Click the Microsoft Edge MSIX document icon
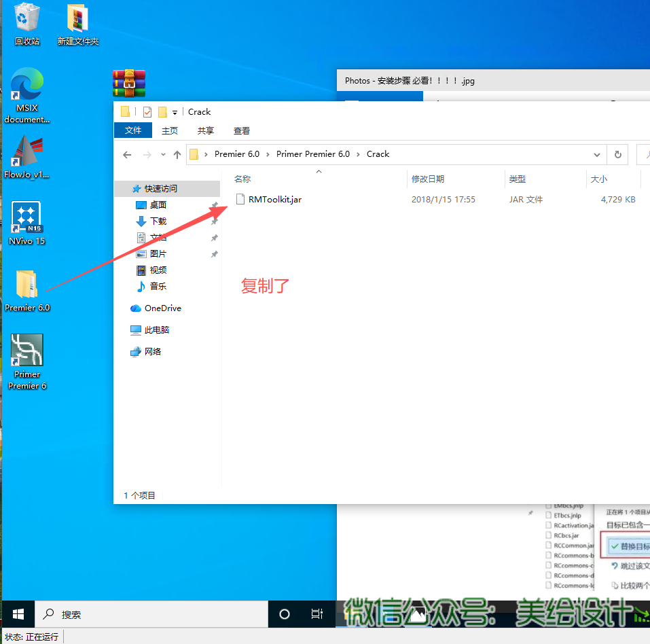 pyautogui.click(x=27, y=85)
